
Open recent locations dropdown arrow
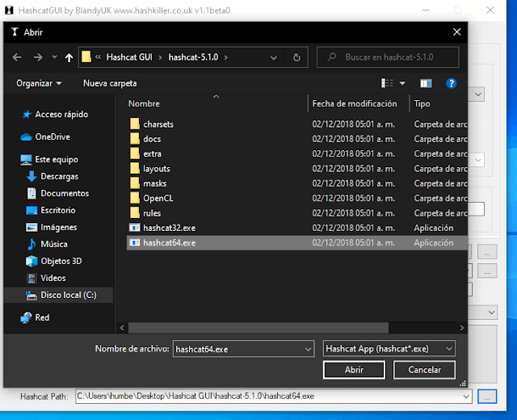(54, 57)
